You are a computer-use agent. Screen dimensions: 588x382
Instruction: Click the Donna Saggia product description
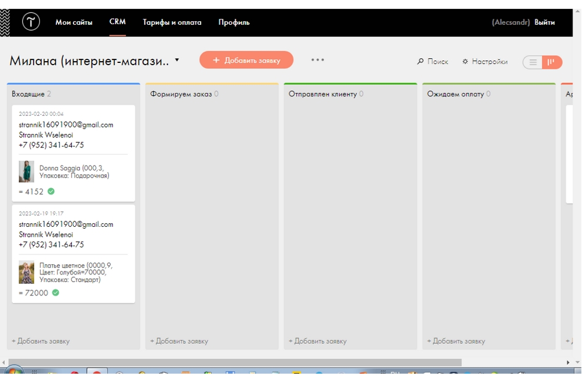74,172
